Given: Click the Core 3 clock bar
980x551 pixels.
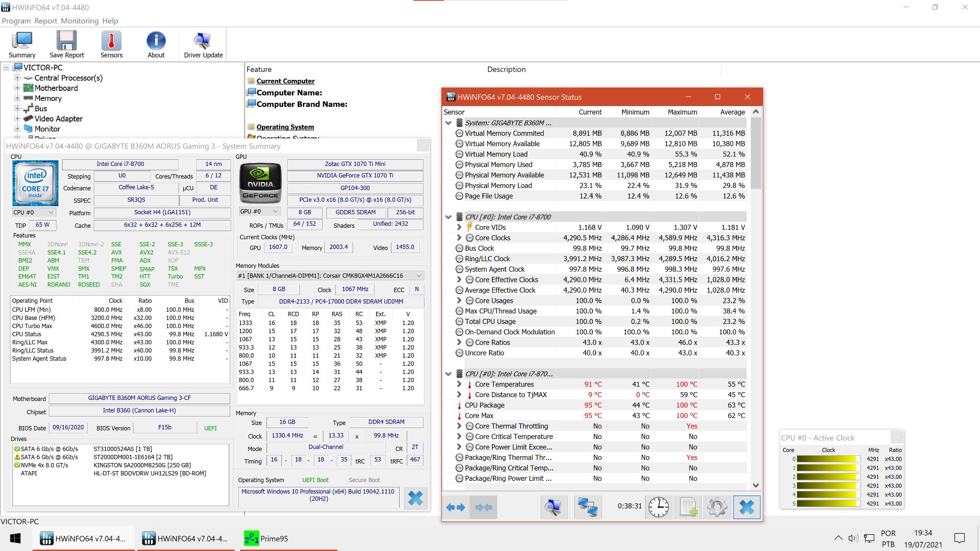Looking at the screenshot, I should point(829,486).
